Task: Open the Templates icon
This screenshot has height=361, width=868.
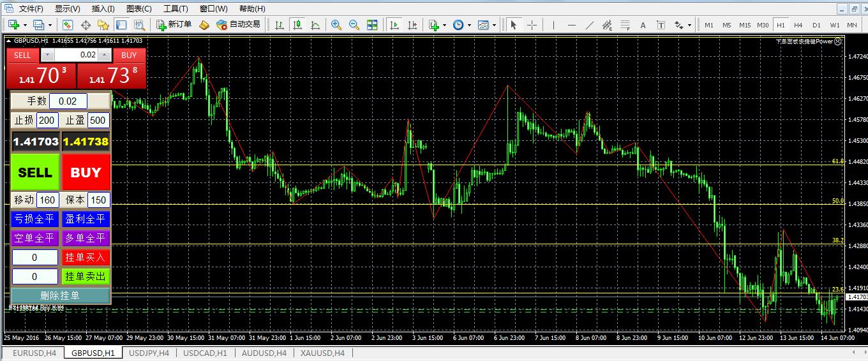Action: coord(483,25)
